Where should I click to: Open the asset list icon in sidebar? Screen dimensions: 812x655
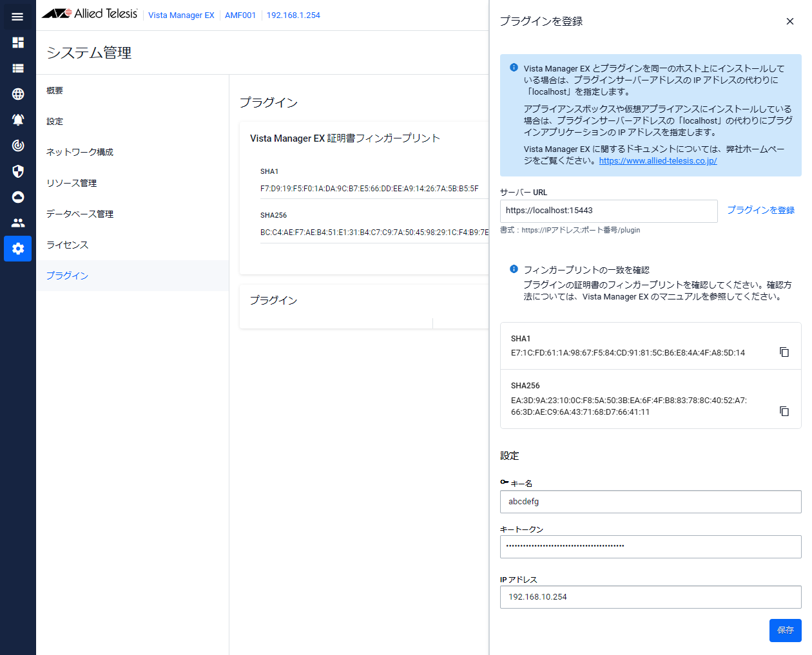tap(18, 68)
